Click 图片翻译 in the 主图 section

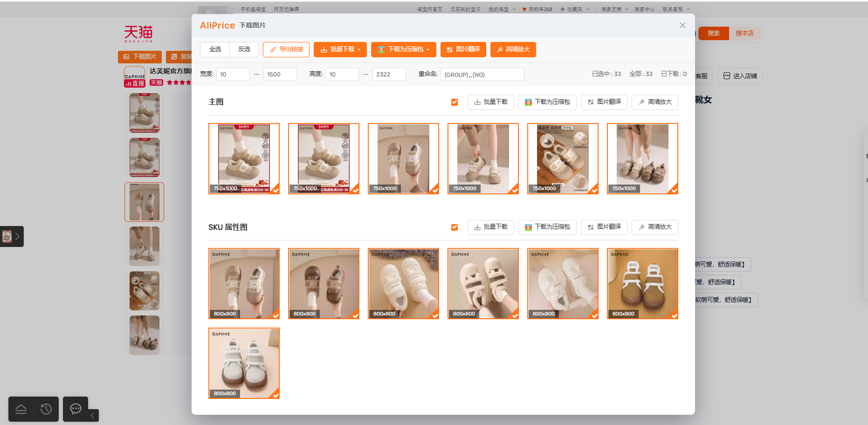tap(604, 102)
